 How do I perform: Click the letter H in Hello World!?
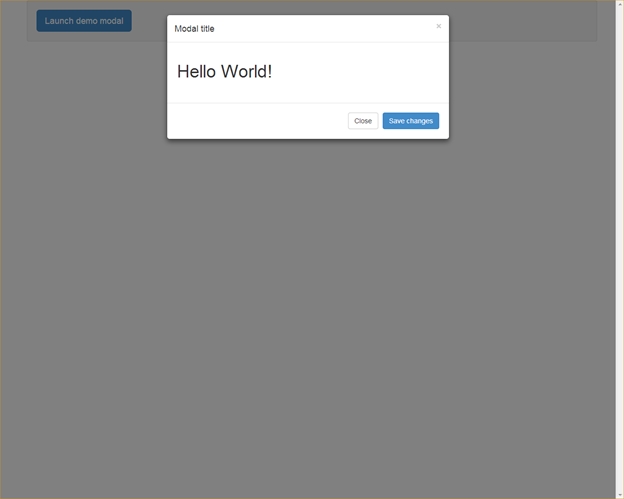(184, 72)
